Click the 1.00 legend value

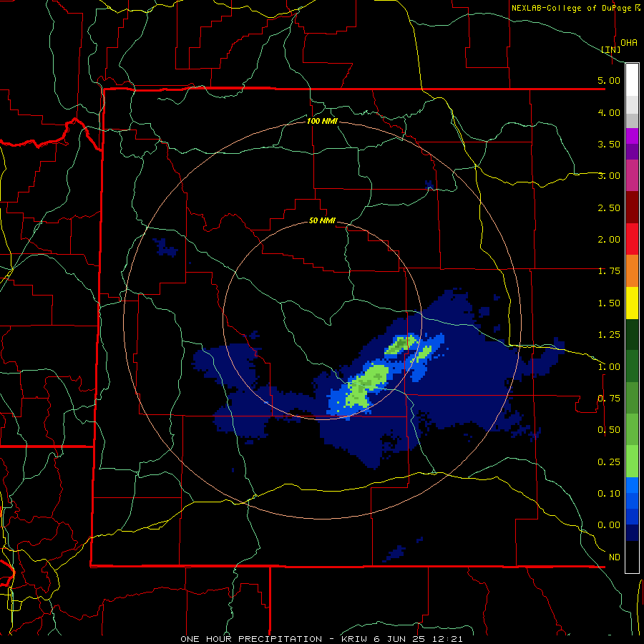[609, 367]
